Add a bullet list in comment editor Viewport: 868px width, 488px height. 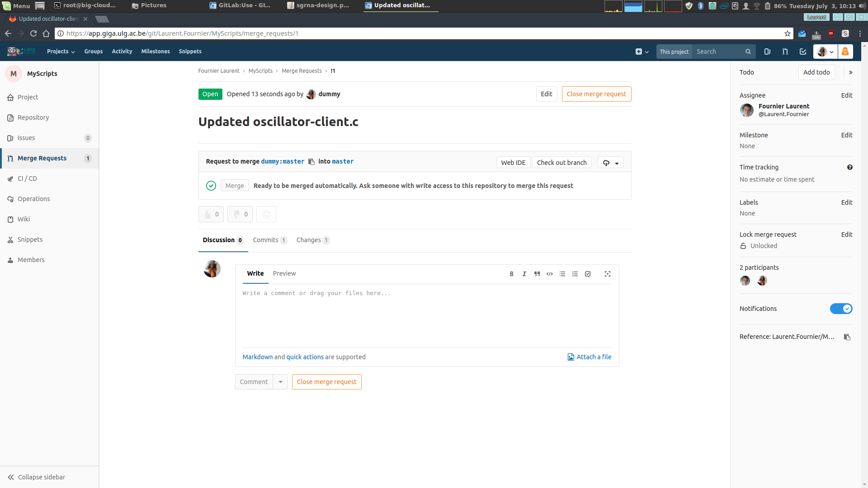coord(562,274)
